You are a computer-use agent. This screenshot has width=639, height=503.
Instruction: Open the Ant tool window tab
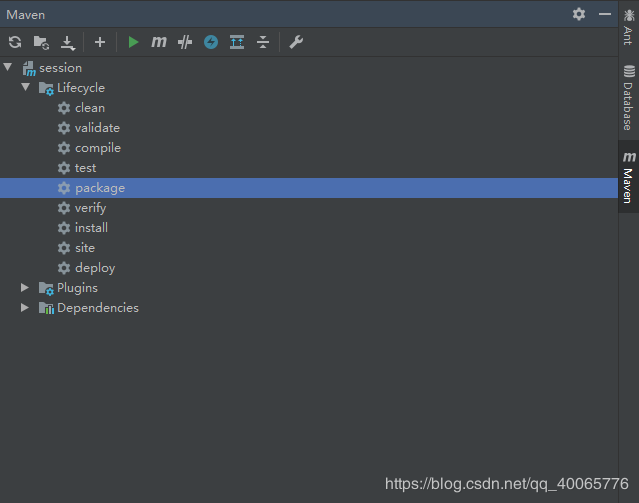pyautogui.click(x=628, y=27)
